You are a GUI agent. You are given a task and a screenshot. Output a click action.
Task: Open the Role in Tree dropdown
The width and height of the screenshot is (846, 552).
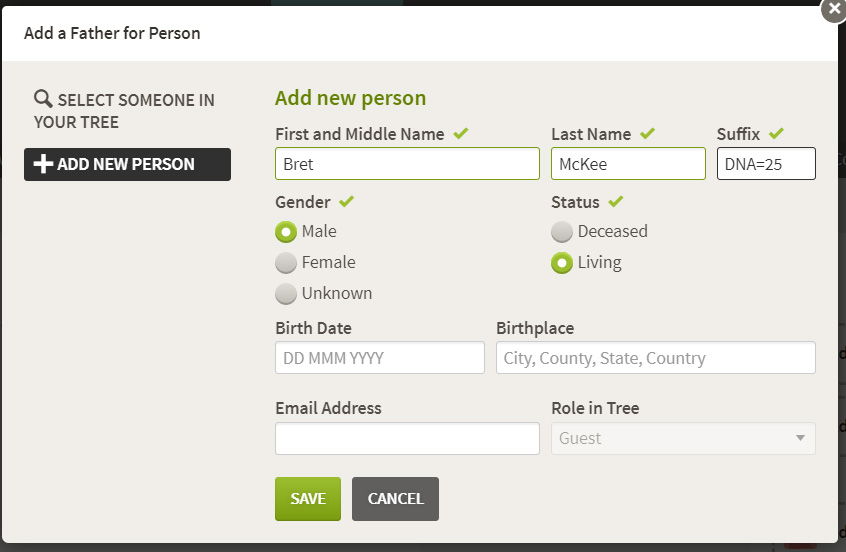coord(683,438)
